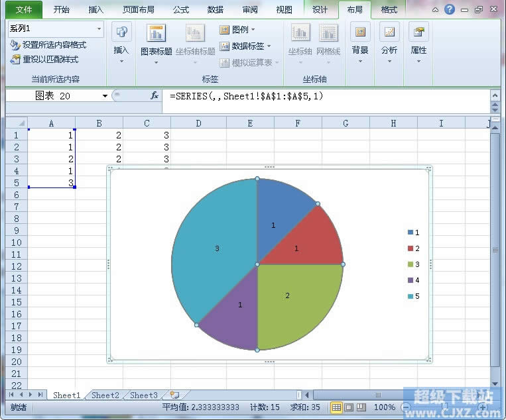Open Excel help question mark icon
This screenshot has height=420, width=506.
(450, 9)
